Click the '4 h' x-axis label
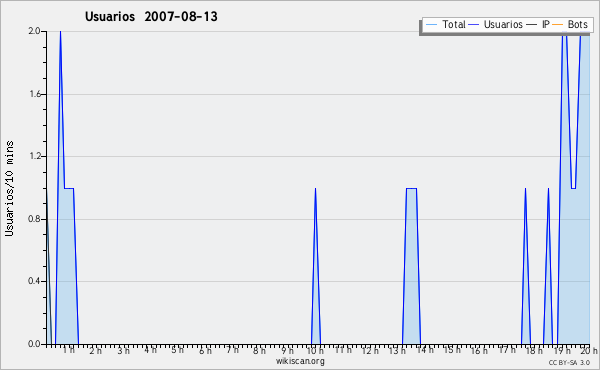Image resolution: width=600 pixels, height=370 pixels. pos(150,350)
